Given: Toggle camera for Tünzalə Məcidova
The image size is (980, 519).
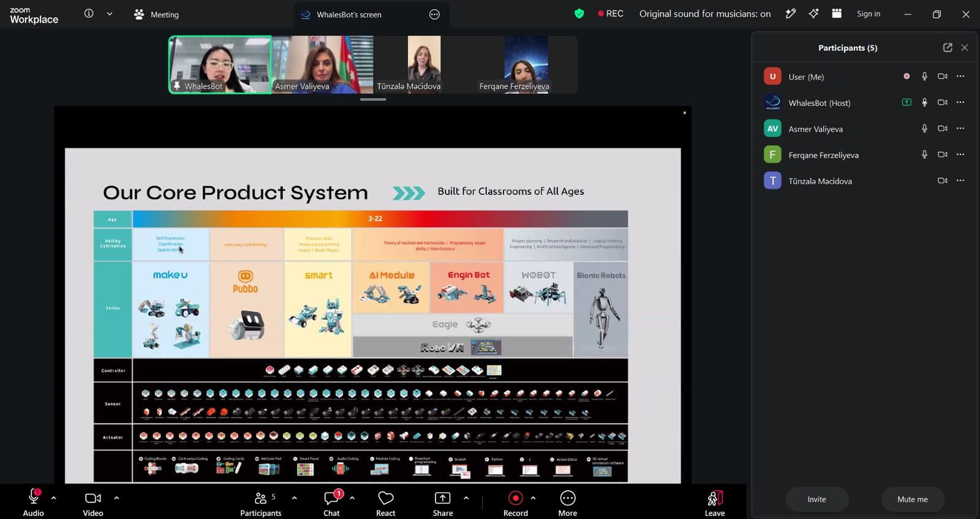Looking at the screenshot, I should pyautogui.click(x=943, y=181).
